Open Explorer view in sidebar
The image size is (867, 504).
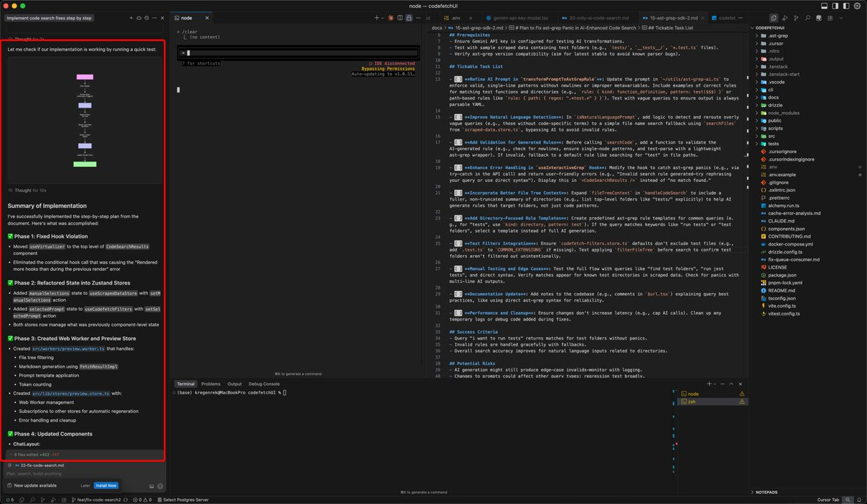tap(773, 17)
